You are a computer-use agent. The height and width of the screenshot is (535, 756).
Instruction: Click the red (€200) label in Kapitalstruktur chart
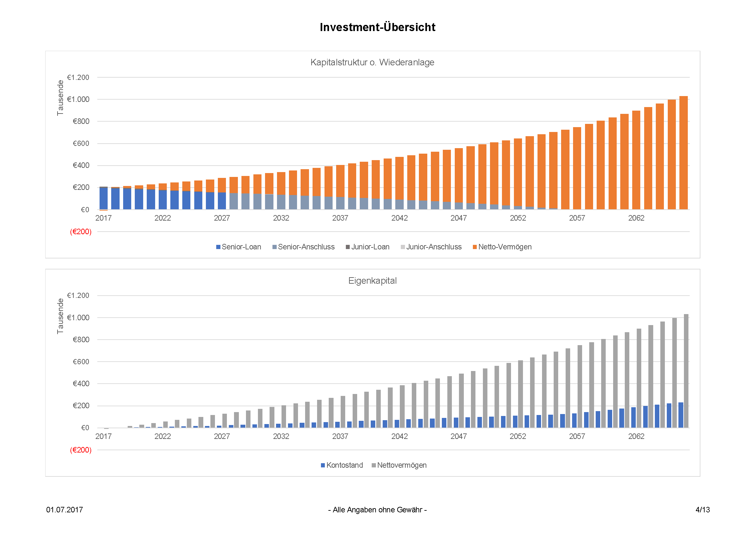point(81,232)
